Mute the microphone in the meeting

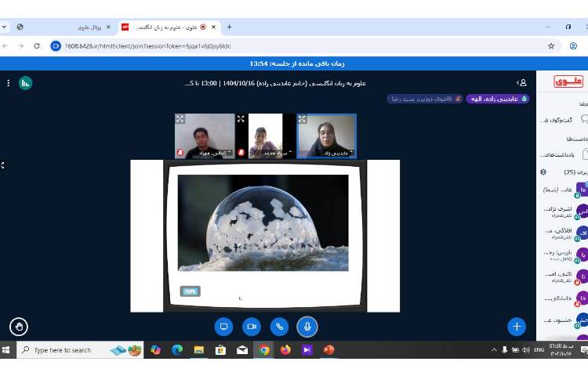point(307,326)
